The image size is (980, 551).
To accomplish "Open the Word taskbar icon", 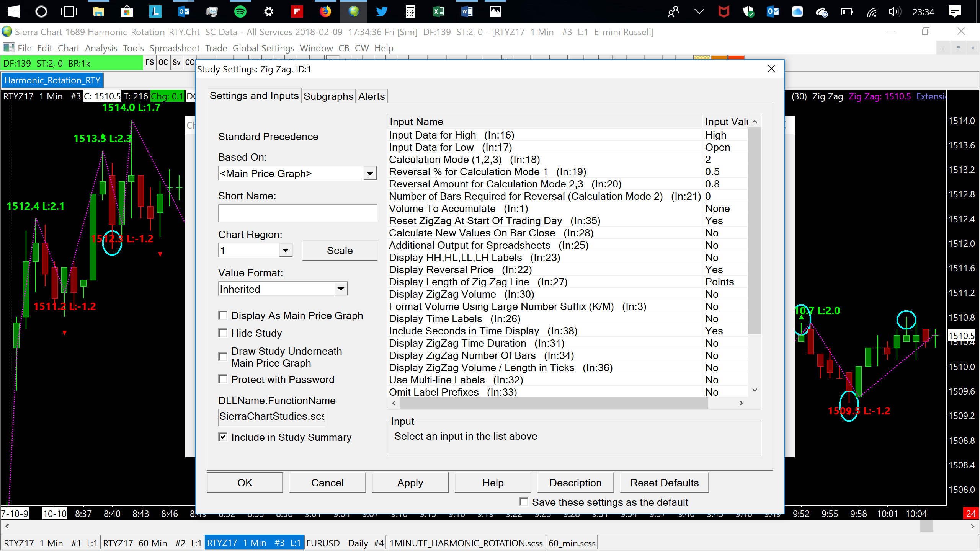I will pos(467,11).
